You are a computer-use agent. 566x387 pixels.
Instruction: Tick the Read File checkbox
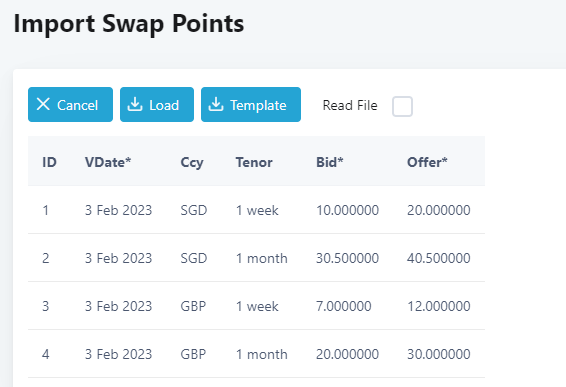coord(402,106)
